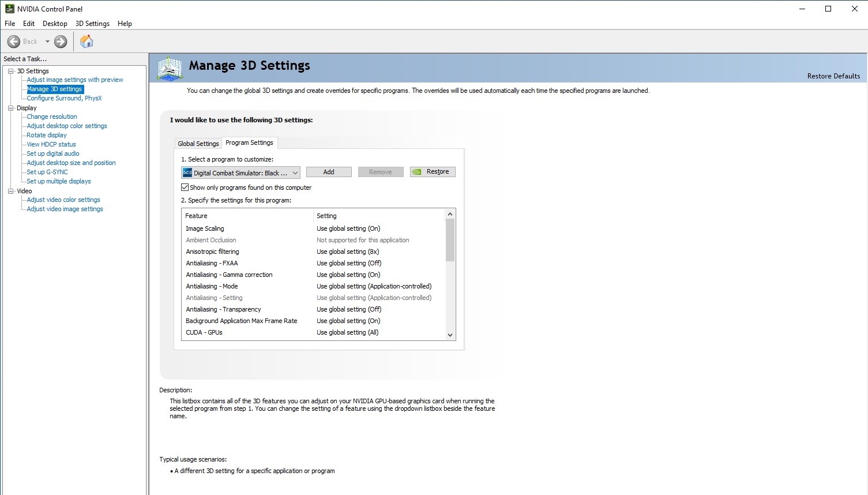This screenshot has width=868, height=495.
Task: Open Adjust desktop size and position
Action: coord(71,163)
